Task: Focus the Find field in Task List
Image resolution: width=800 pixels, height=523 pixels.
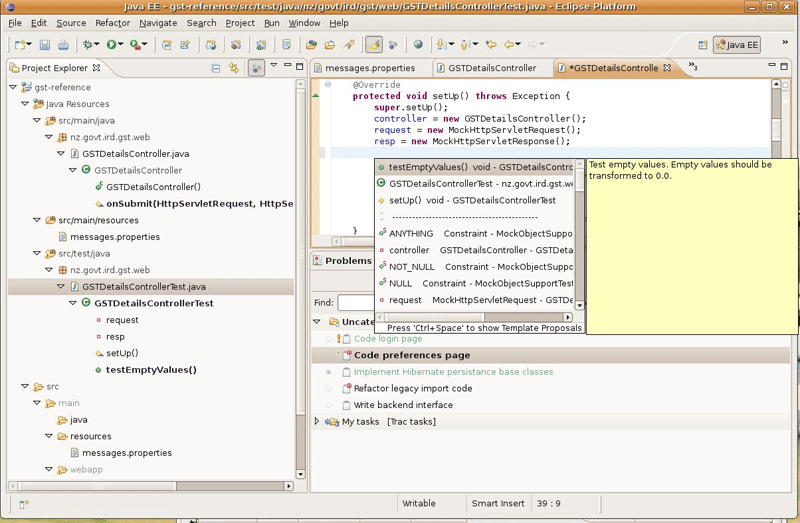Action: pyautogui.click(x=356, y=303)
